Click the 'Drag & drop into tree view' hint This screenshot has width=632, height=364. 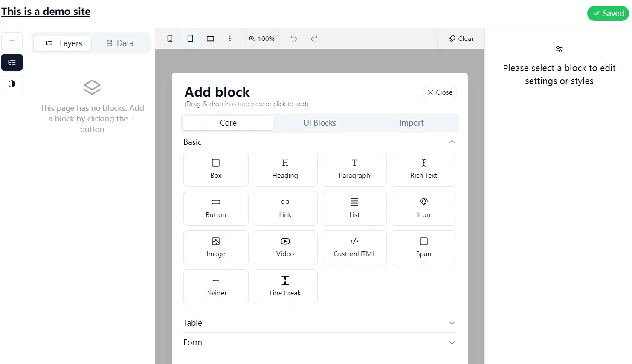(246, 104)
